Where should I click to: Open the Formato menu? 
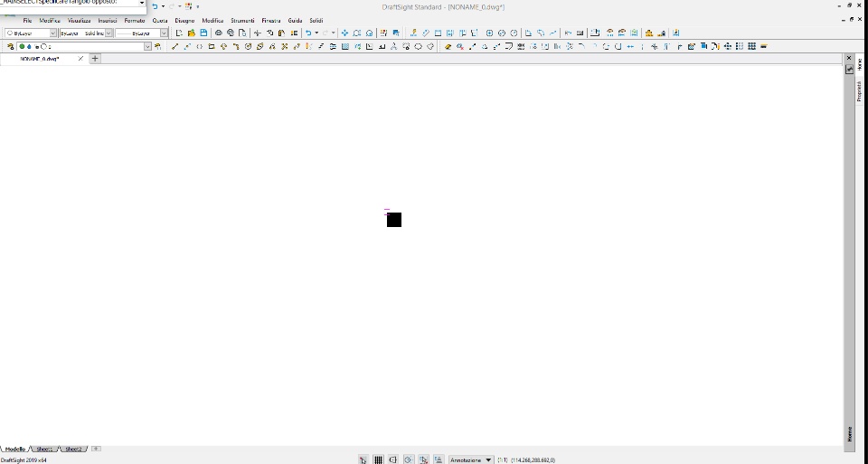135,21
